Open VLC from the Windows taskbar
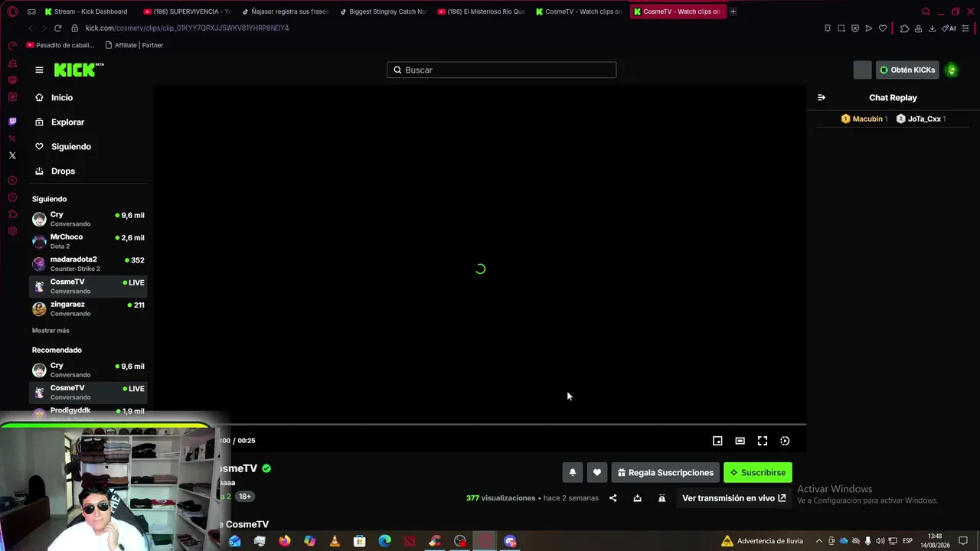This screenshot has height=551, width=980. tap(335, 541)
